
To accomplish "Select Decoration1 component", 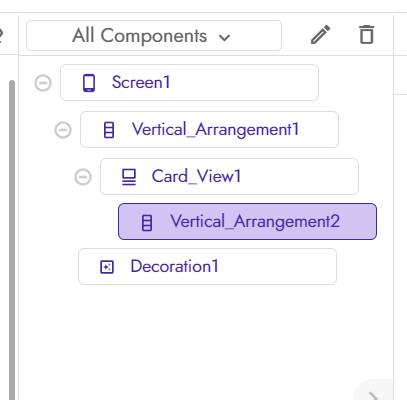I will [207, 267].
